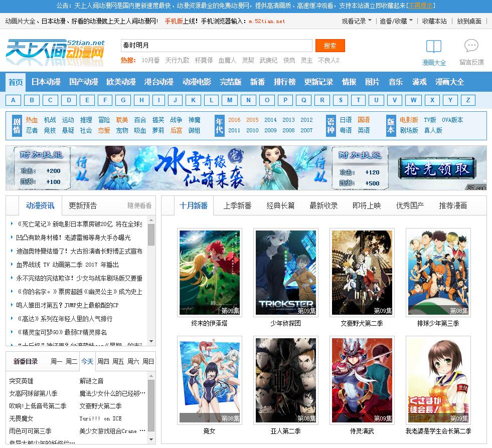This screenshot has width=492, height=448.
Task: Click the search input field
Action: tap(217, 46)
